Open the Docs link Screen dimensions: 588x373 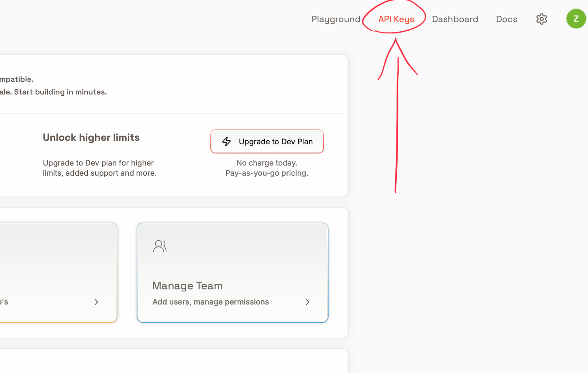point(506,19)
